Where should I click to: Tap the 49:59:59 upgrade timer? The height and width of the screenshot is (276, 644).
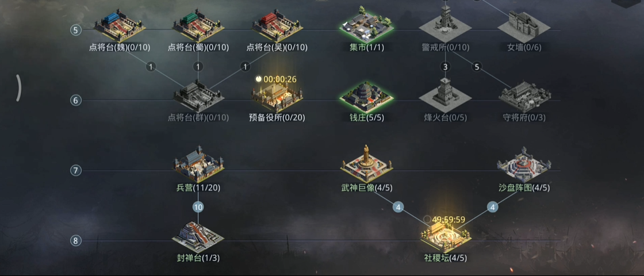448,220
